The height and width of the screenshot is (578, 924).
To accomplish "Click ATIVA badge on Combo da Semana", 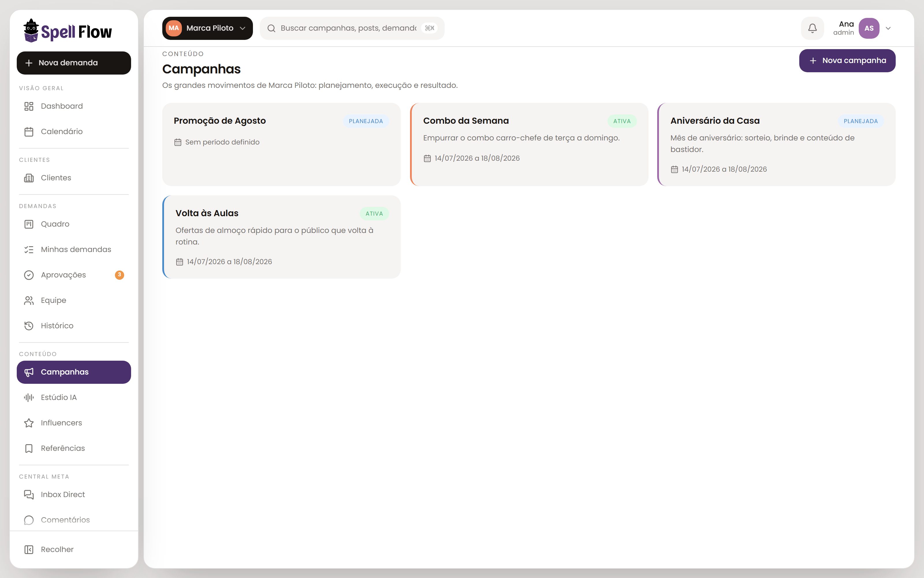I will click(x=622, y=121).
